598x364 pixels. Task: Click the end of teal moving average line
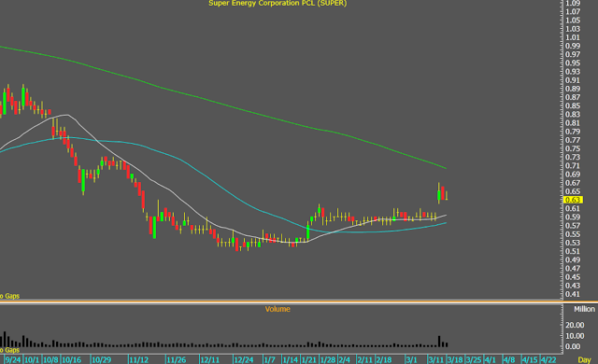[x=446, y=223]
